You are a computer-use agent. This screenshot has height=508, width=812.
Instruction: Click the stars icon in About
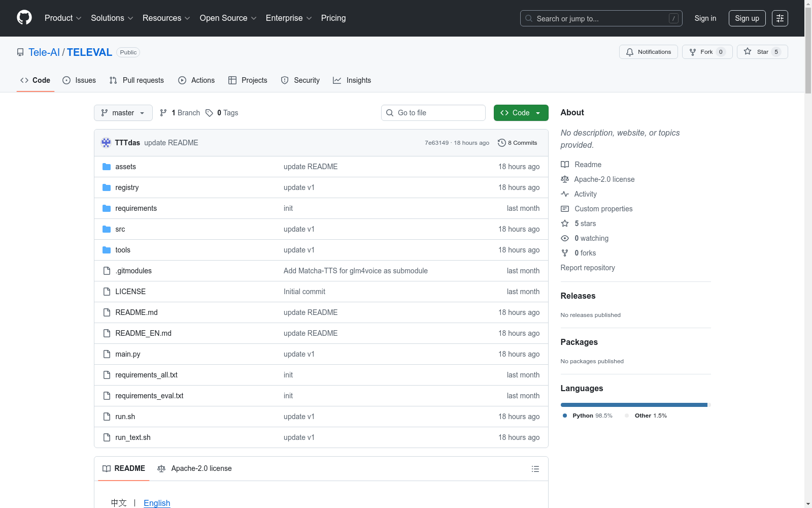(565, 224)
